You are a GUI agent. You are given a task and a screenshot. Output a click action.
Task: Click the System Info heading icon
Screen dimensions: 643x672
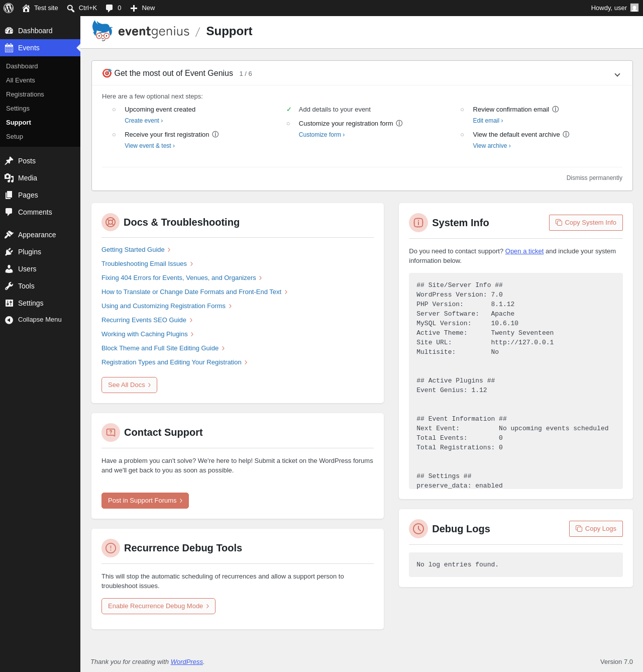coord(418,223)
